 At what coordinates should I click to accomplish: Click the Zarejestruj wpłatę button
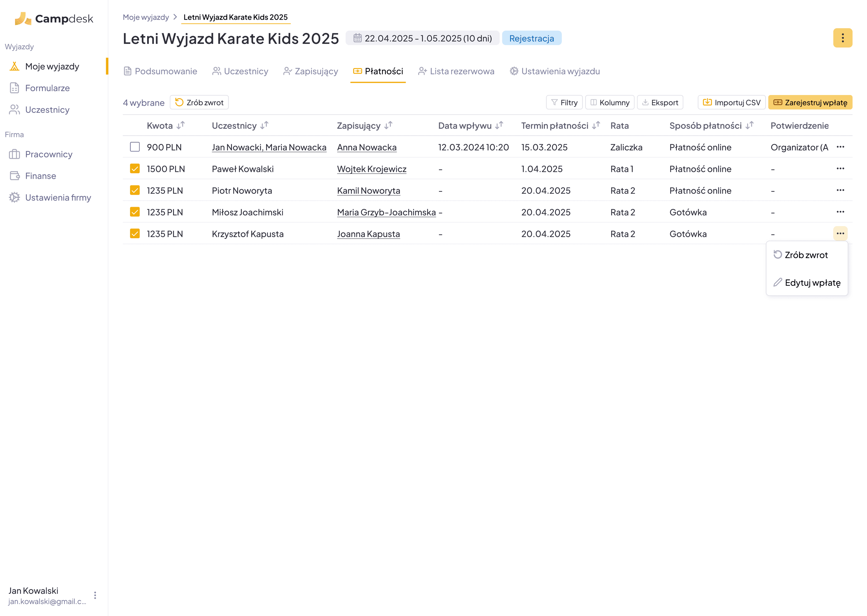pos(810,103)
